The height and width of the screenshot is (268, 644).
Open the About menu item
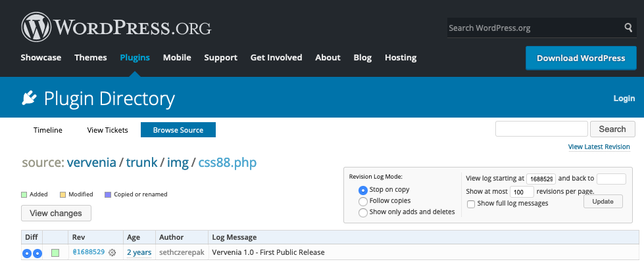click(x=328, y=57)
